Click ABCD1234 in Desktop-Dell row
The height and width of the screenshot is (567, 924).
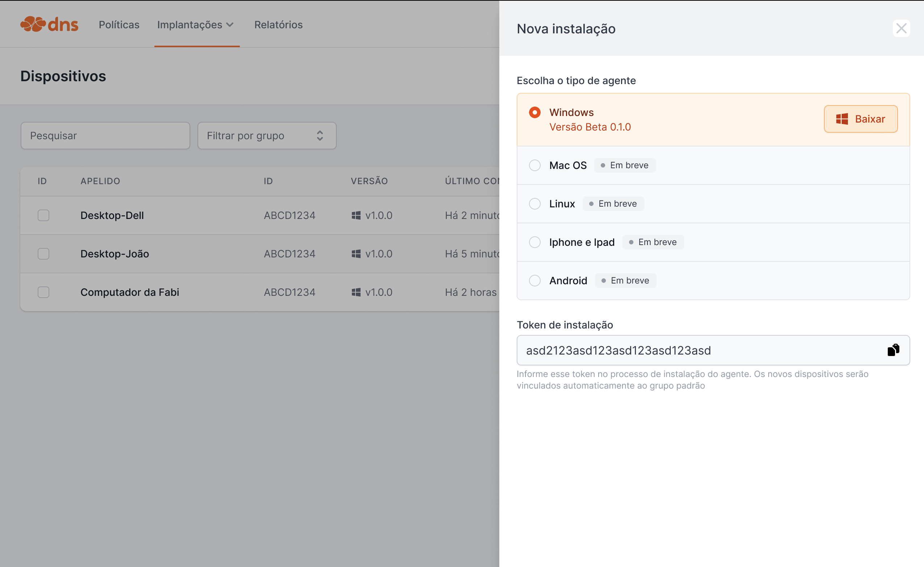pyautogui.click(x=290, y=215)
